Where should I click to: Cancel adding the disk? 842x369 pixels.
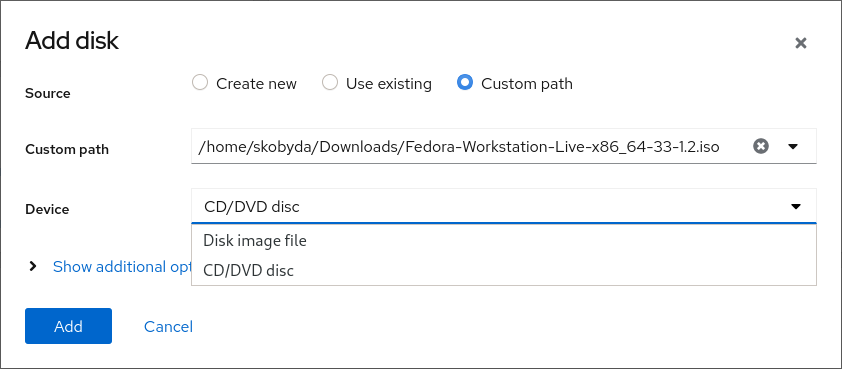168,326
